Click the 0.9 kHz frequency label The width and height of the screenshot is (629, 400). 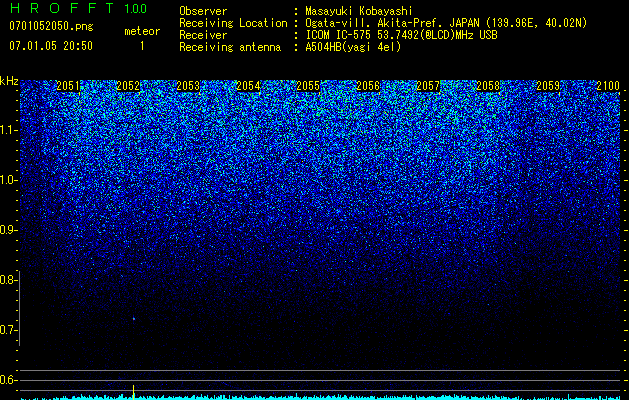[x=7, y=230]
